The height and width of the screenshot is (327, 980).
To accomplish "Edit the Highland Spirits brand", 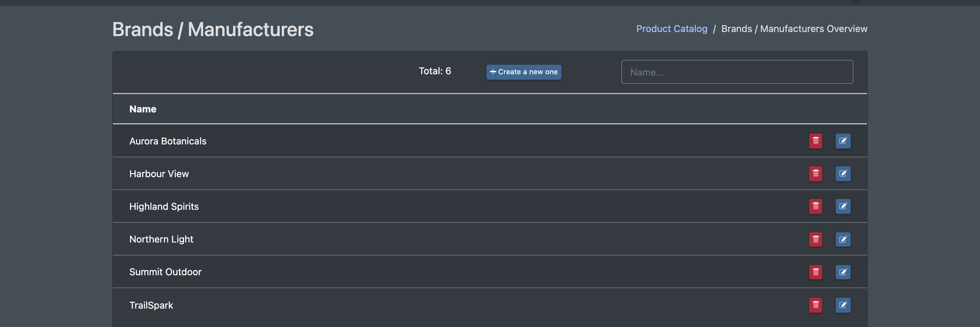I will pyautogui.click(x=843, y=206).
